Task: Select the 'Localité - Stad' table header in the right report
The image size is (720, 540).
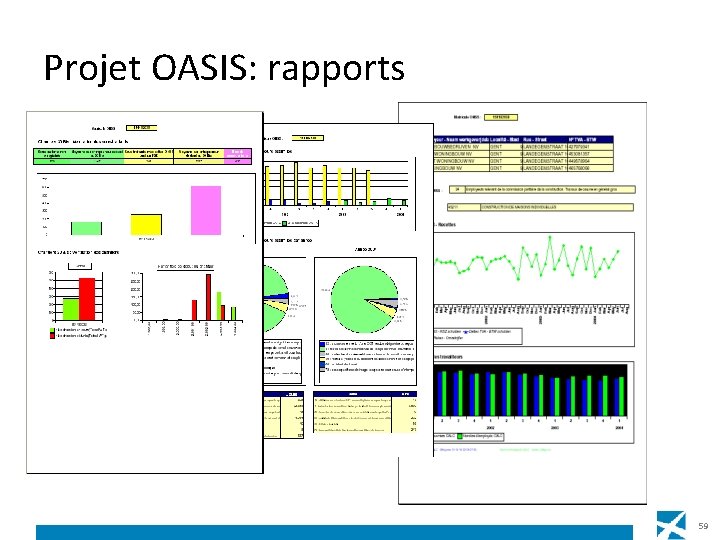Action: (504, 140)
